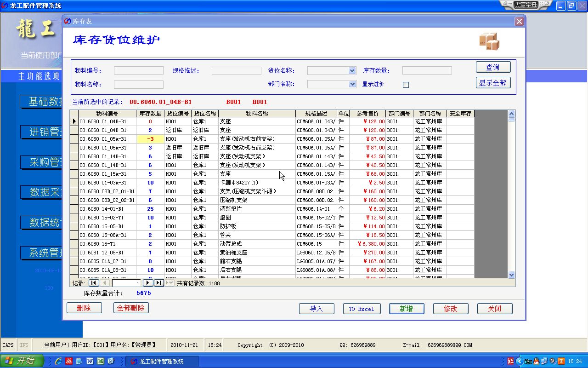Viewport: 588px width, 368px height.
Task: Click the orange download tray icon
Action: pos(560,361)
